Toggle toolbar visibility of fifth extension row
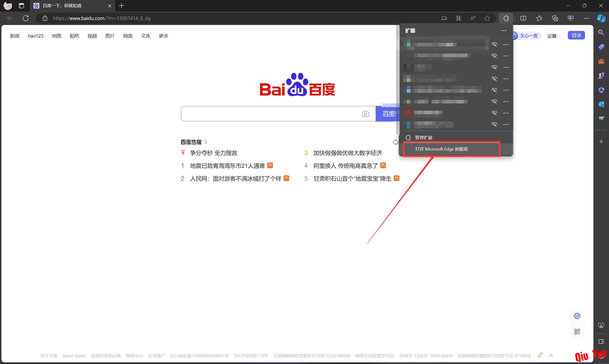This screenshot has width=609, height=364. [495, 90]
